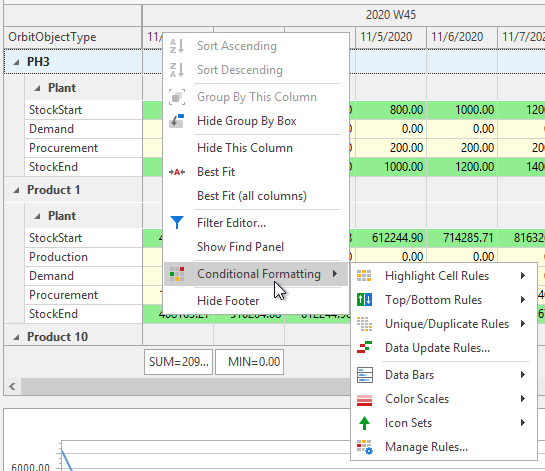545x471 pixels.
Task: Expand Data Bars submenu arrow
Action: click(523, 374)
